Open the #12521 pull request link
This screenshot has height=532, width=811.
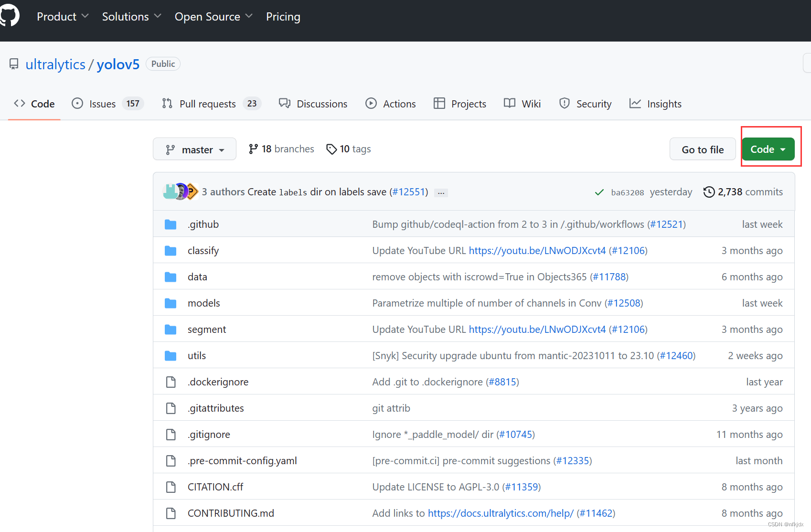tap(666, 224)
